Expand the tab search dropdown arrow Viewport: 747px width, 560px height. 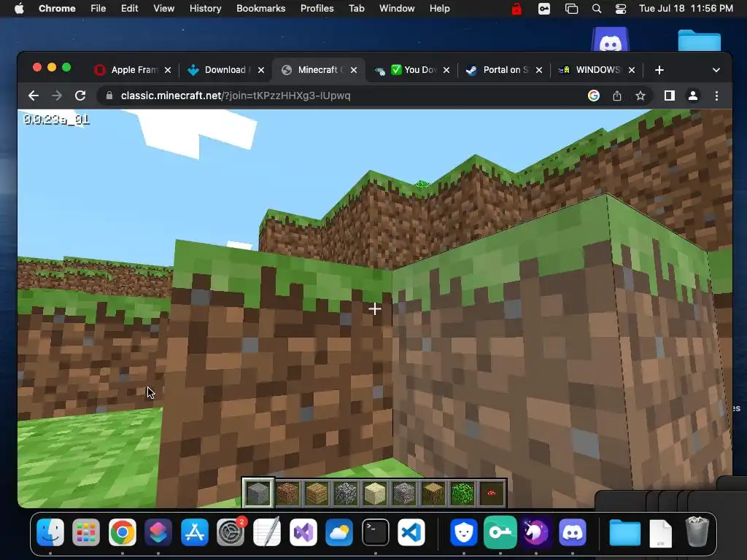[716, 70]
